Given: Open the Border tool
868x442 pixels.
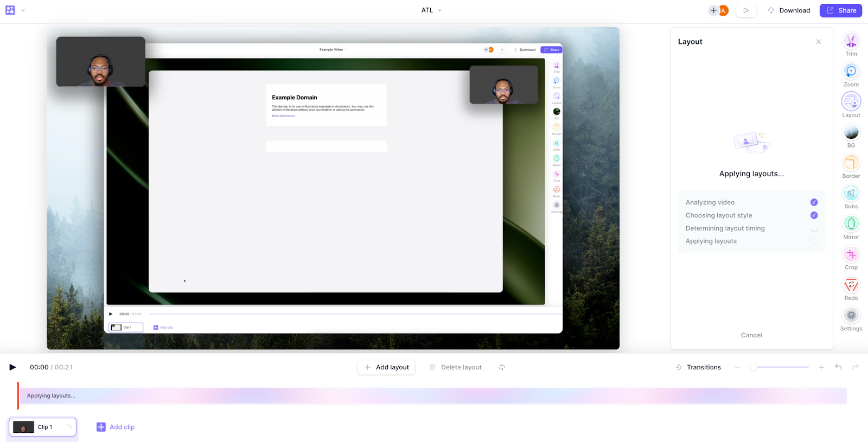Looking at the screenshot, I should (851, 166).
